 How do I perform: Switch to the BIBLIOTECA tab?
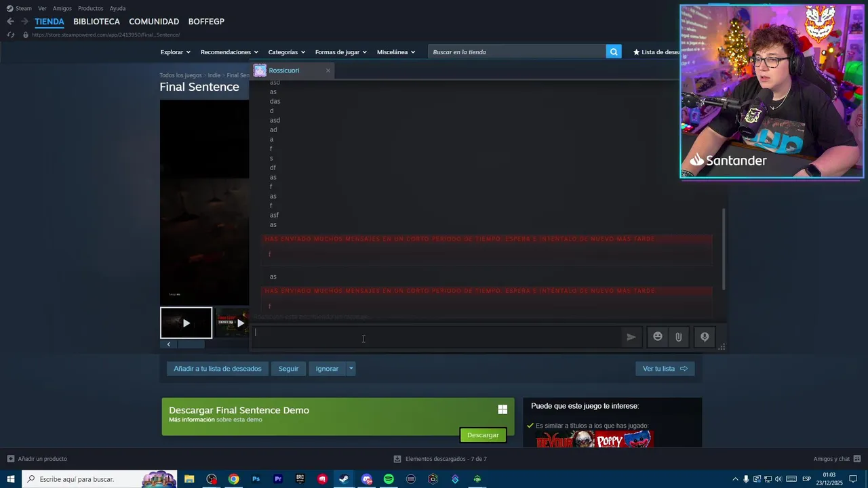tap(96, 22)
